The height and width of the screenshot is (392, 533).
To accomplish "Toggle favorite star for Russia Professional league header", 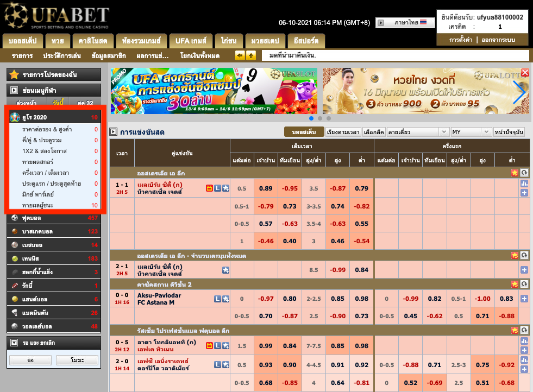I will (x=515, y=330).
